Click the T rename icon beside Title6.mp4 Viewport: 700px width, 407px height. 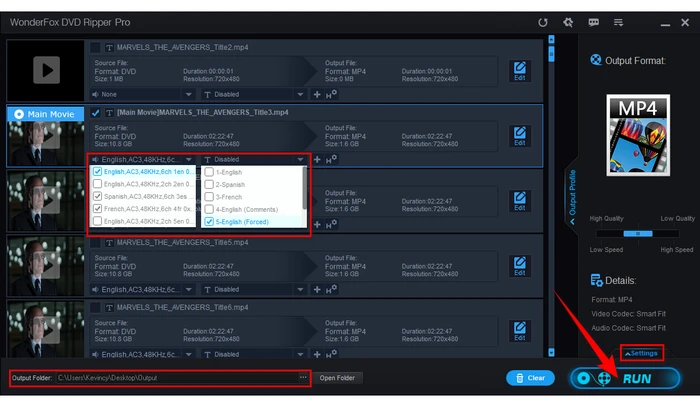109,307
